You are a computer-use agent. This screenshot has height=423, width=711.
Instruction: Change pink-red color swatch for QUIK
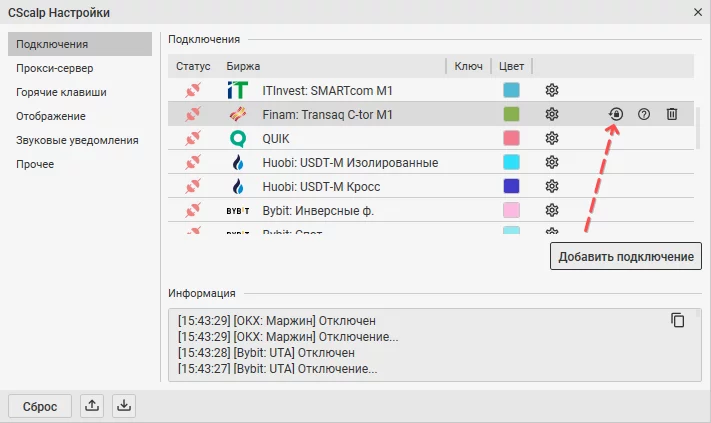(511, 138)
